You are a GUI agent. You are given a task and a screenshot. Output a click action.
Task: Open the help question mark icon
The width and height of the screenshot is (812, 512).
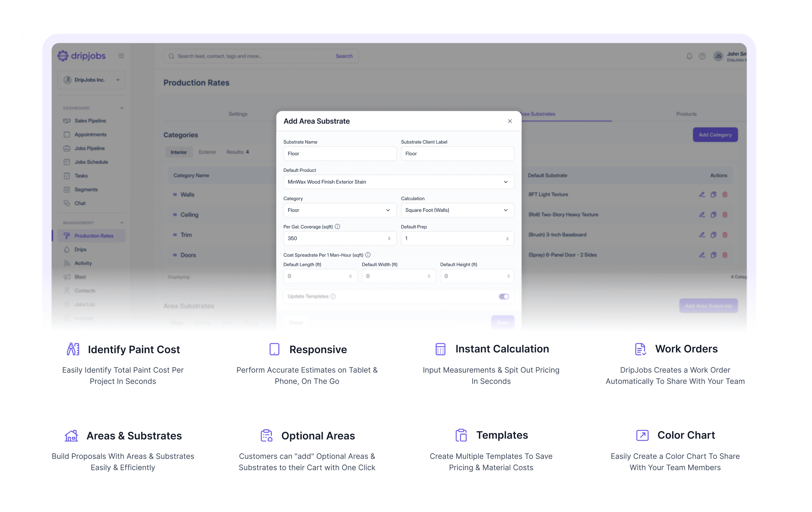(x=702, y=56)
